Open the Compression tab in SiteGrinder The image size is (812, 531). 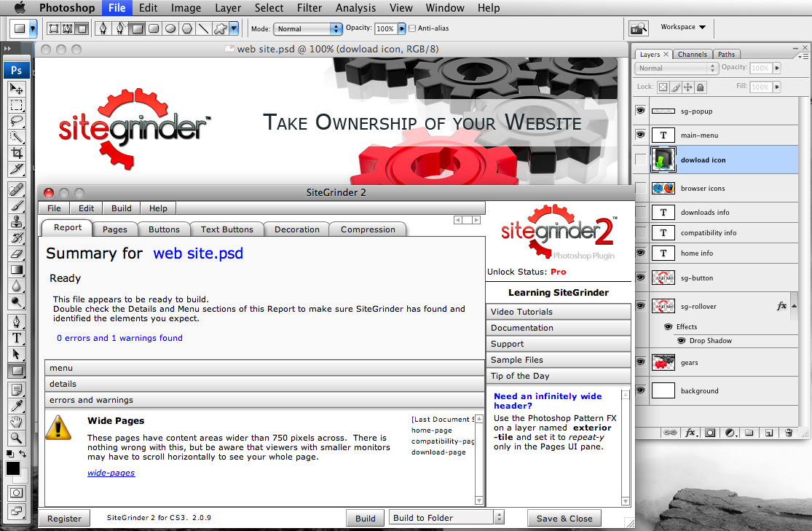(368, 229)
